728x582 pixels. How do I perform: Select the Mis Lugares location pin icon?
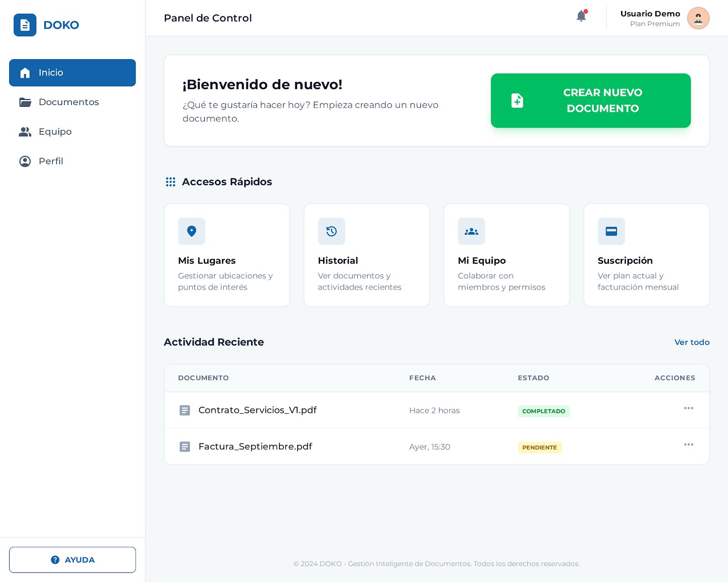pos(192,231)
